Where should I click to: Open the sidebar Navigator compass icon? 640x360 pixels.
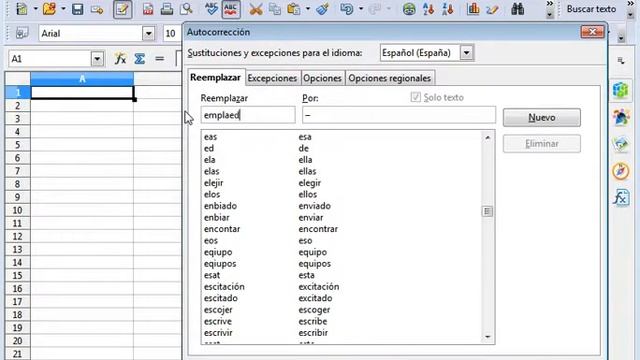[620, 171]
